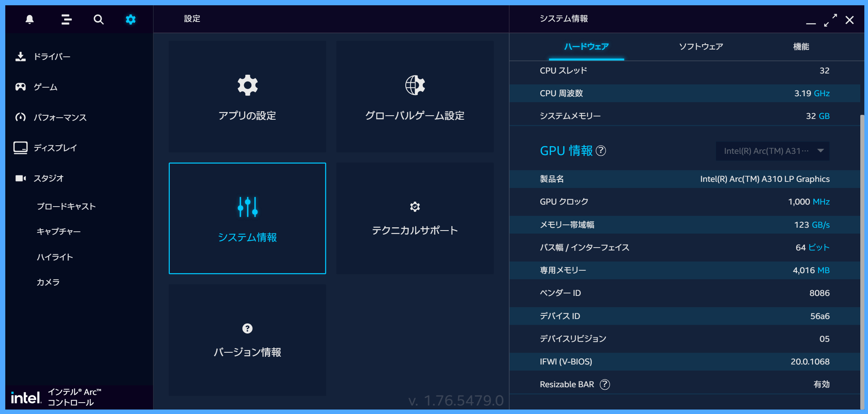The width and height of the screenshot is (868, 414).
Task: Click the メモリー帯域幅 value 123 GB/s
Action: tap(812, 225)
